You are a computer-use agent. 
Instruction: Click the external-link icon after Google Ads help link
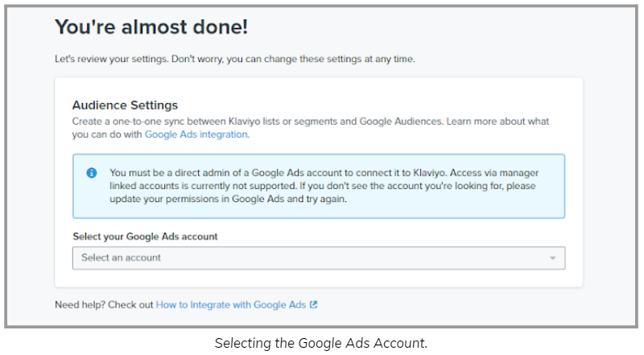point(313,304)
